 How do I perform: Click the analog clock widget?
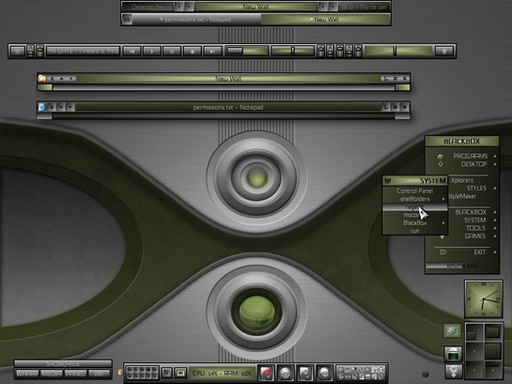click(x=483, y=299)
